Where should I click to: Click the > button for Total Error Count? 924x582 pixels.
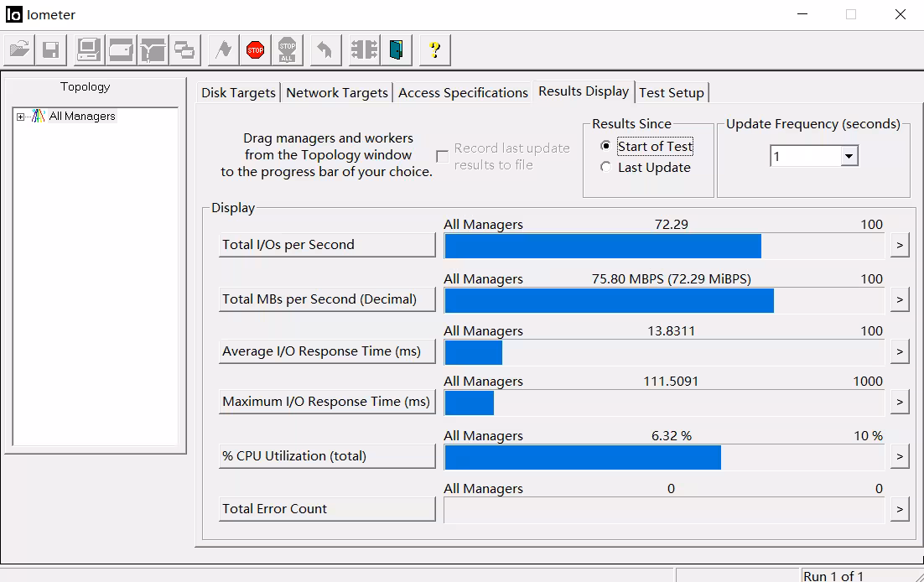coord(899,509)
